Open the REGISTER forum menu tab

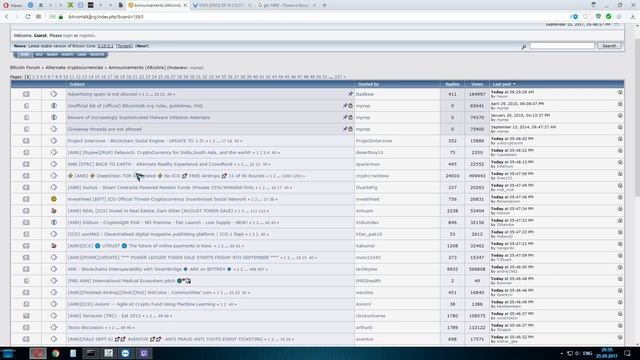pyautogui.click(x=97, y=55)
